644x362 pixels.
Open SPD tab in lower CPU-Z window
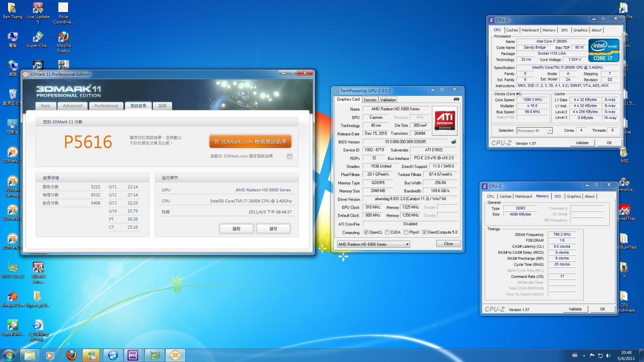tap(557, 197)
